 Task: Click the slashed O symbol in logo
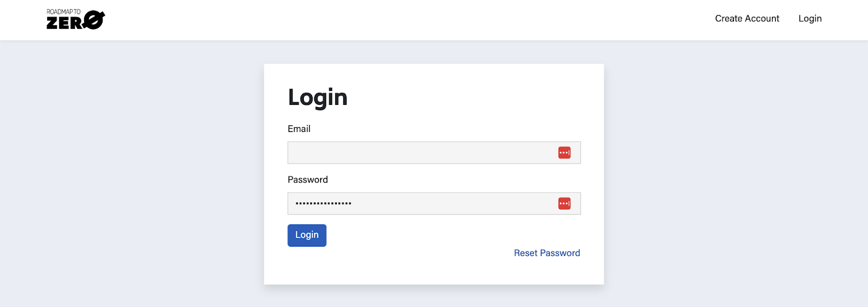pos(94,21)
